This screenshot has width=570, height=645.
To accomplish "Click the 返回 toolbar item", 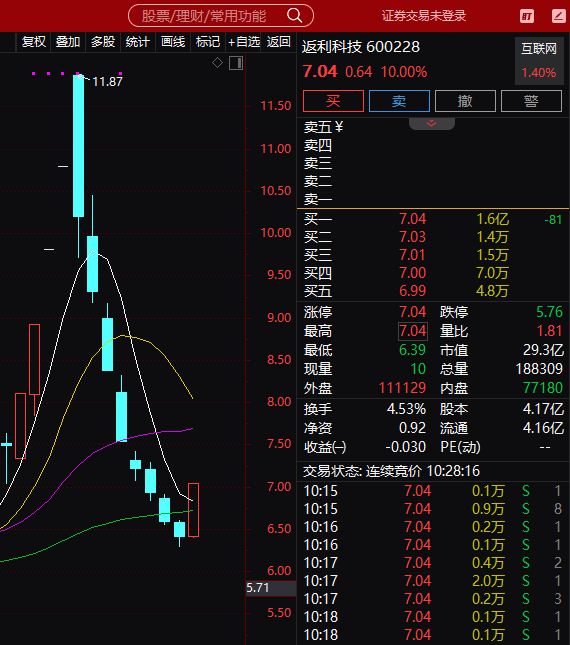I will pyautogui.click(x=278, y=42).
